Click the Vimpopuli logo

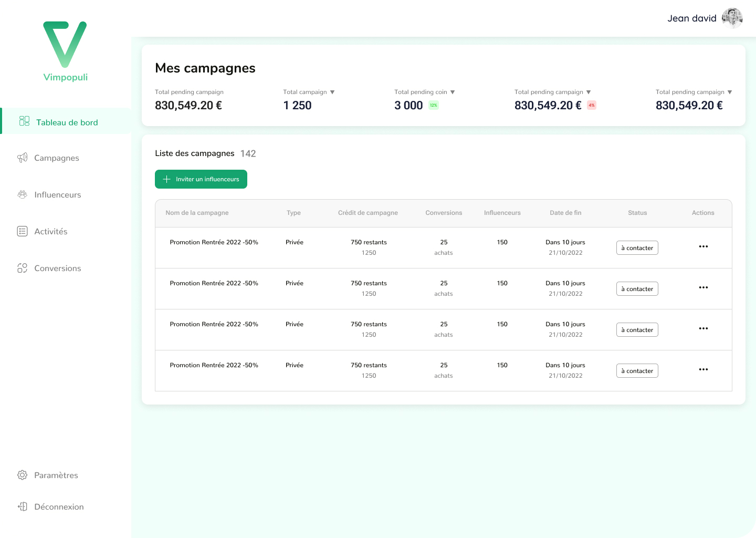click(65, 51)
